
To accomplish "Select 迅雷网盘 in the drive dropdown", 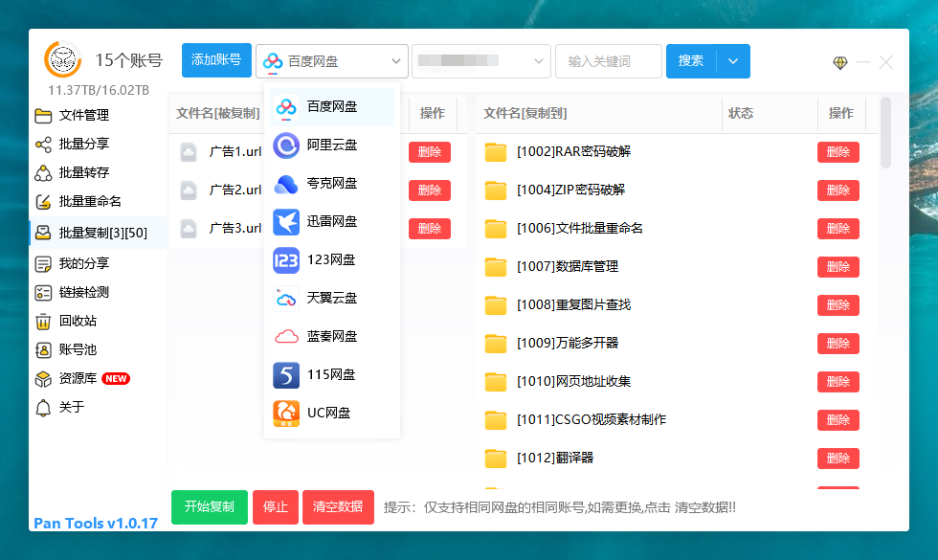I will click(331, 222).
